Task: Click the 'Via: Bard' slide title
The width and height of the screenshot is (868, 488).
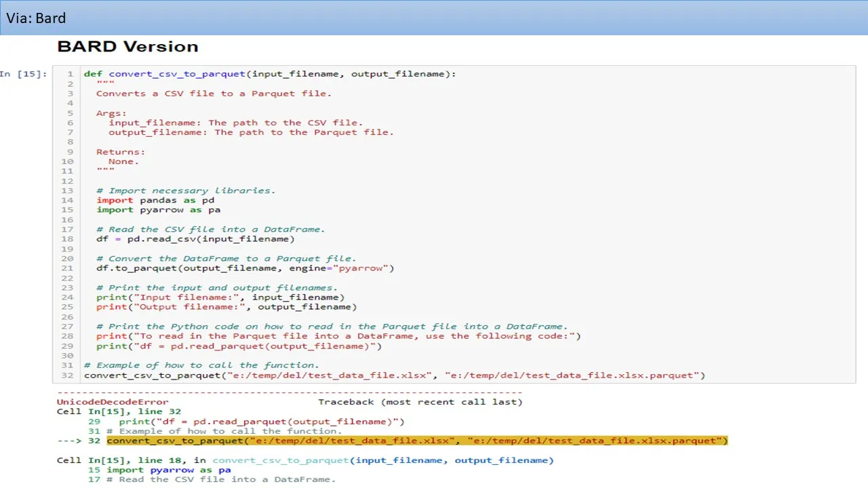Action: pyautogui.click(x=36, y=18)
